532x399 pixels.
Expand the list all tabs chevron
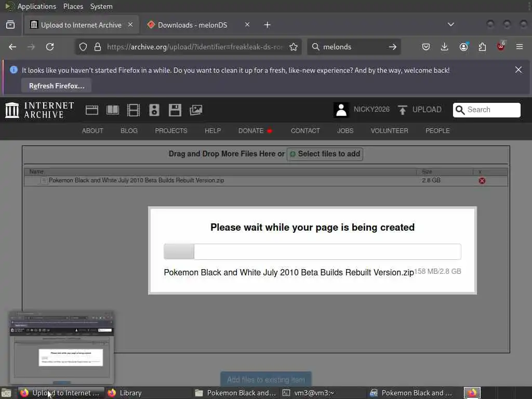(x=451, y=24)
